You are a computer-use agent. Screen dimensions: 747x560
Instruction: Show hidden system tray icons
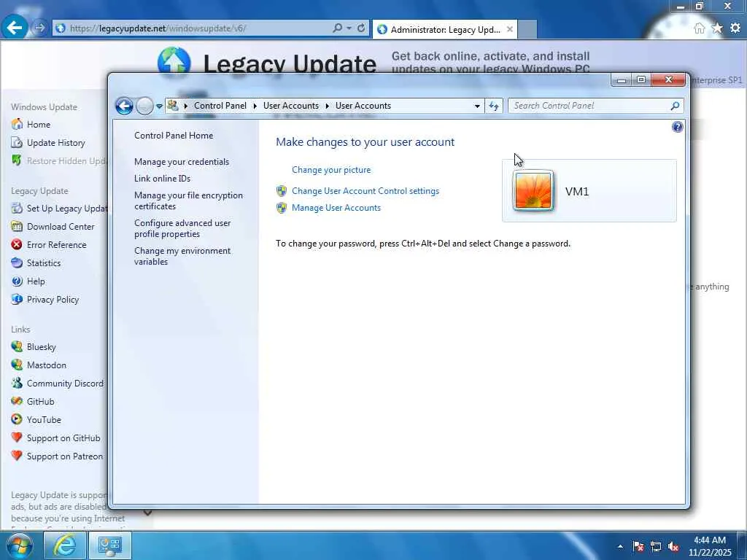pyautogui.click(x=620, y=546)
